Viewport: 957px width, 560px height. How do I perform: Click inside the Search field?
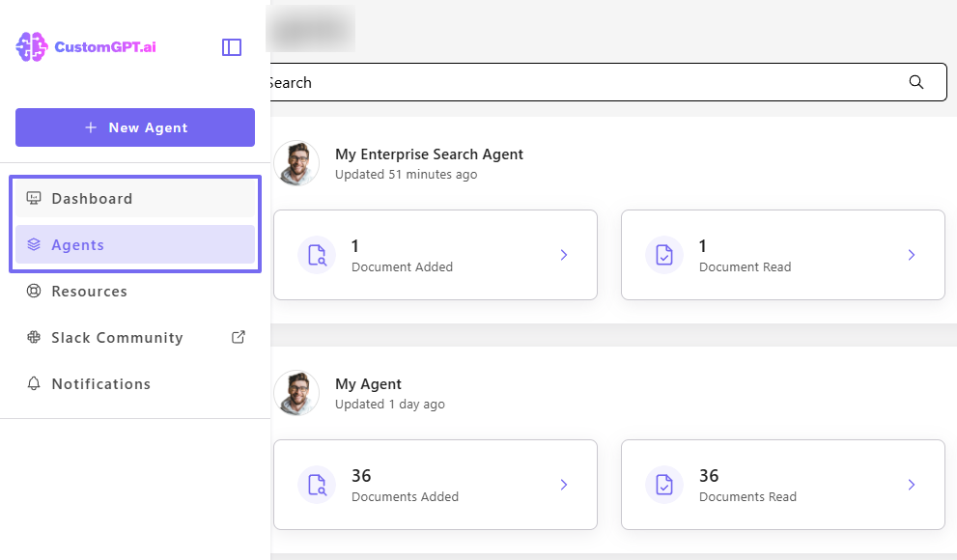click(579, 82)
